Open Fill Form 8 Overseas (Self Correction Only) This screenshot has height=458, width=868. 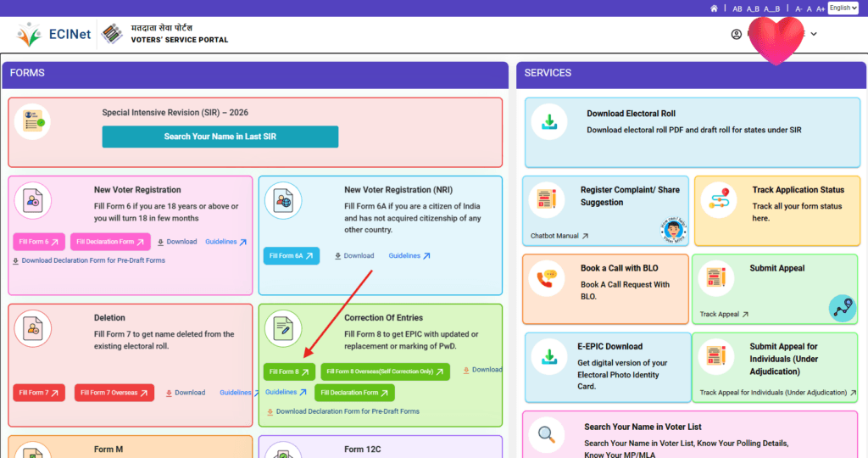point(385,371)
